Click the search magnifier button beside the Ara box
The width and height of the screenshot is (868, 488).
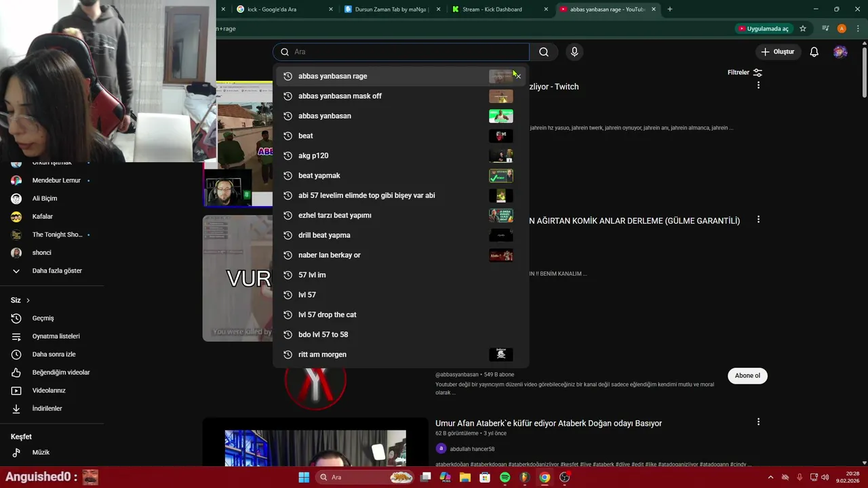tap(543, 52)
